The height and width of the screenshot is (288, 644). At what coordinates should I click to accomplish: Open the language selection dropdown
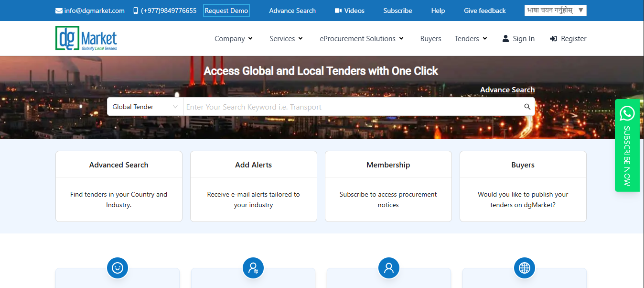pyautogui.click(x=555, y=10)
